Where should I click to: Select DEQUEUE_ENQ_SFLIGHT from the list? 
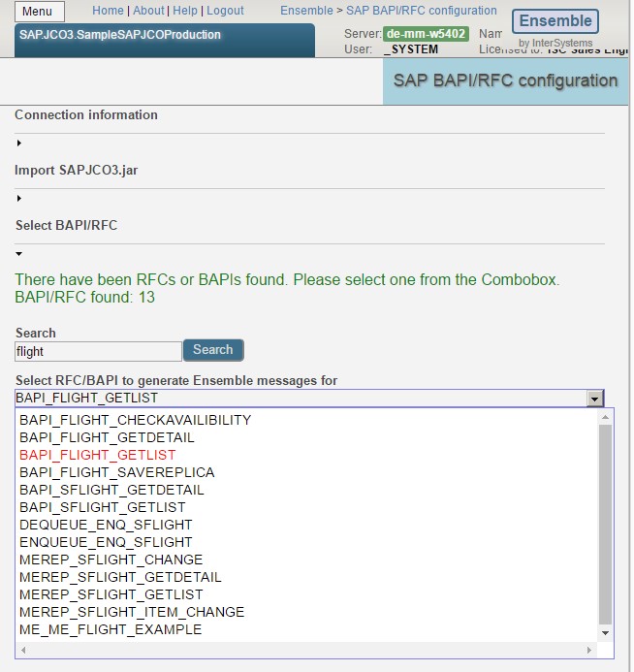[106, 525]
